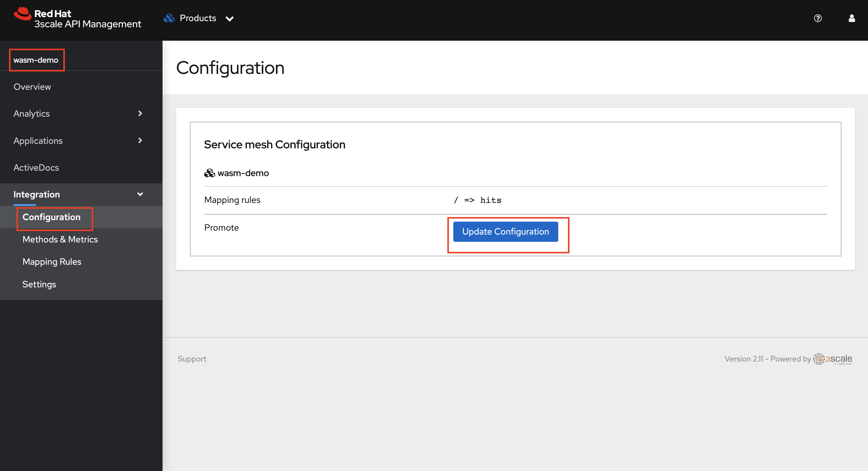The image size is (868, 471).
Task: Navigate to Overview menu item
Action: tap(32, 87)
